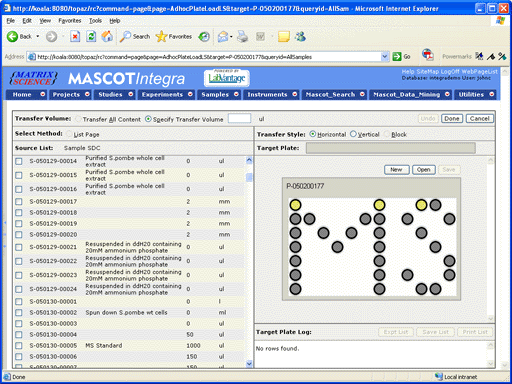The image size is (512, 384).
Task: Open the File menu
Action: [10, 21]
